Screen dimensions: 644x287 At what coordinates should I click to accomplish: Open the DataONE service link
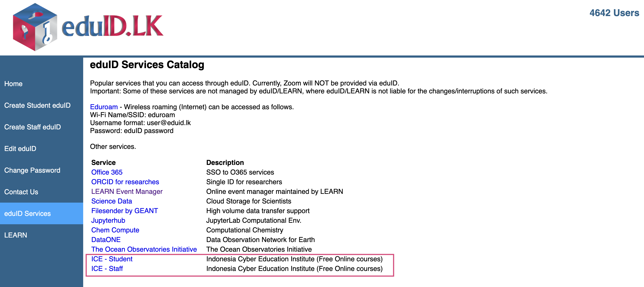pyautogui.click(x=106, y=240)
